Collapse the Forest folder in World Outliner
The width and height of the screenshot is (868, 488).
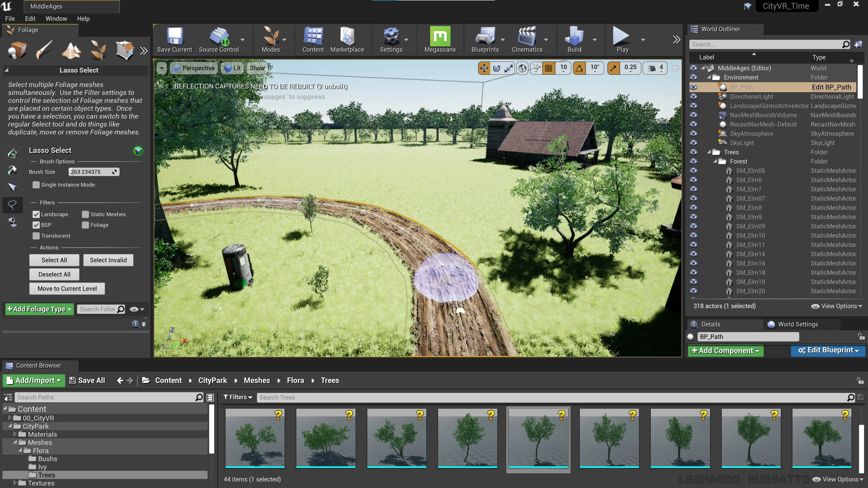point(716,161)
